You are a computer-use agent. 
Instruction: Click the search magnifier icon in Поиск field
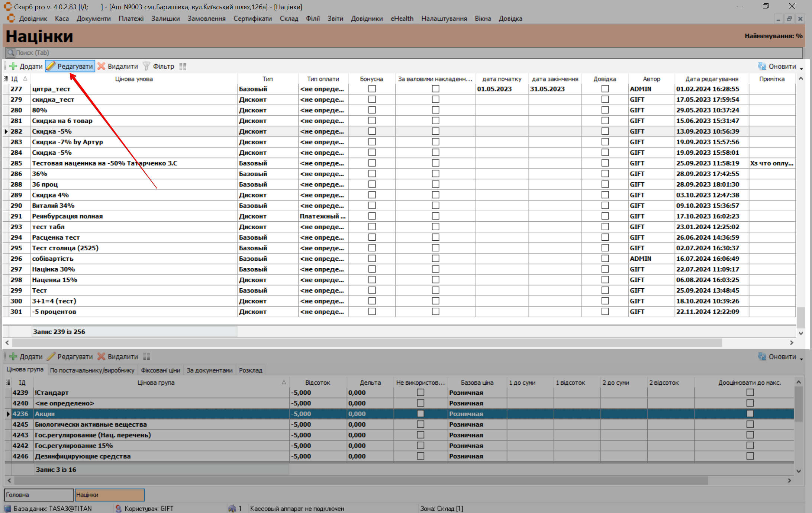[x=11, y=52]
